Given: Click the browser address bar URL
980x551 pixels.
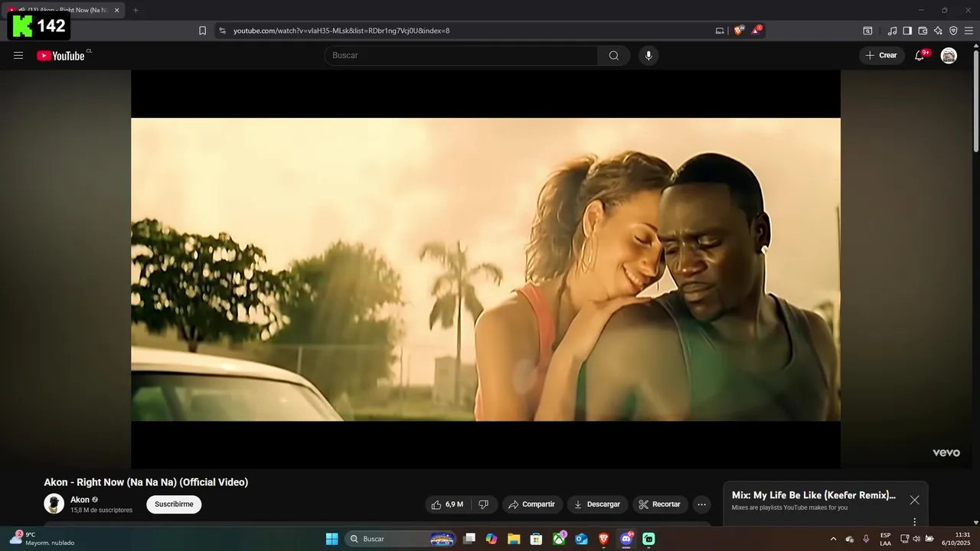Looking at the screenshot, I should [x=341, y=31].
